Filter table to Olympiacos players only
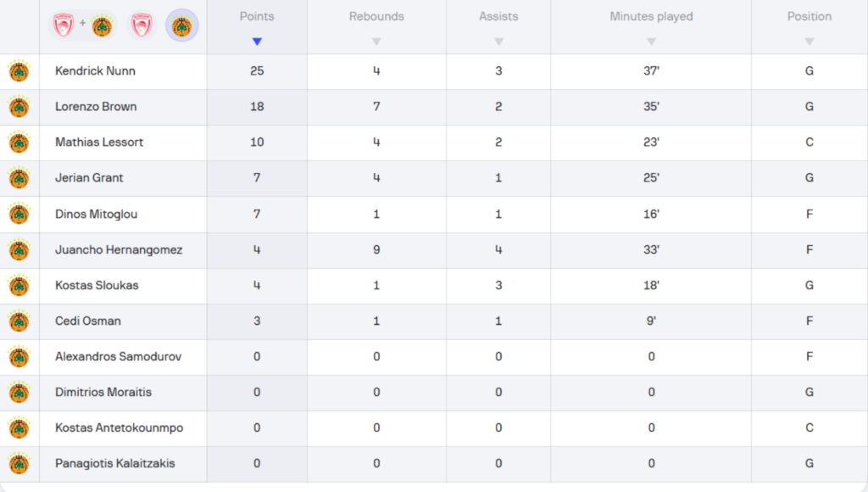Viewport: 868px width, 492px height. point(142,26)
